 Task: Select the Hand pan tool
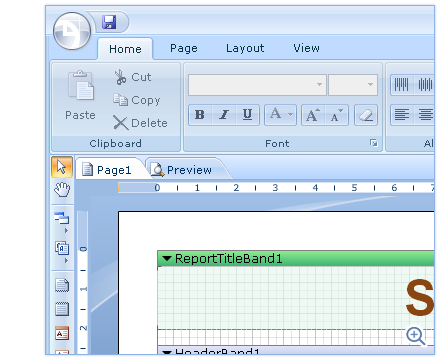62,189
